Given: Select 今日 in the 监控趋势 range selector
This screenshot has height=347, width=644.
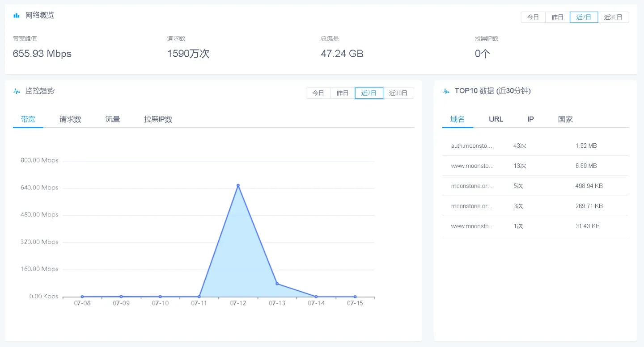Looking at the screenshot, I should (x=318, y=93).
